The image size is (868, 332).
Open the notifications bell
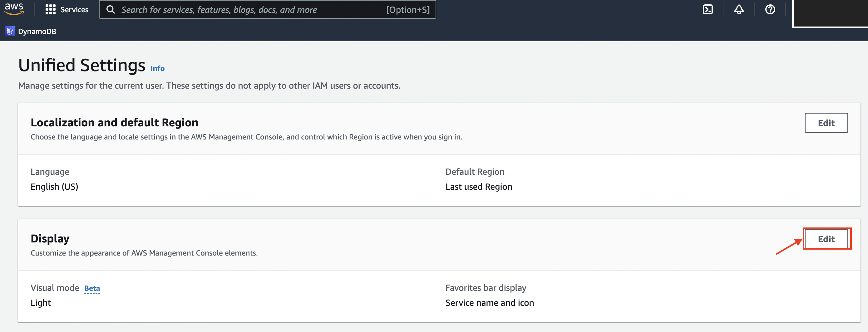click(739, 9)
